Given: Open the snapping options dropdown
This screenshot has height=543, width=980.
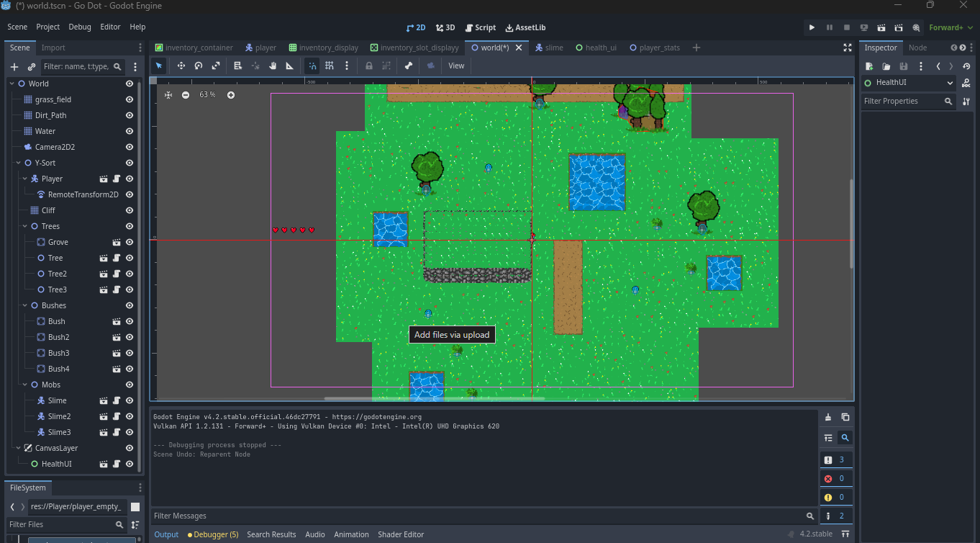Looking at the screenshot, I should pyautogui.click(x=347, y=66).
